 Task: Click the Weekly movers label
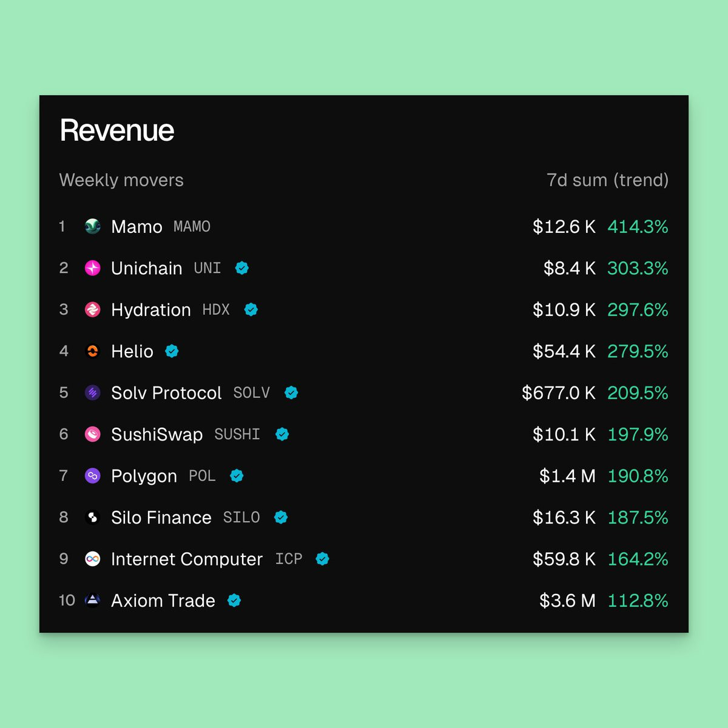coord(121,180)
